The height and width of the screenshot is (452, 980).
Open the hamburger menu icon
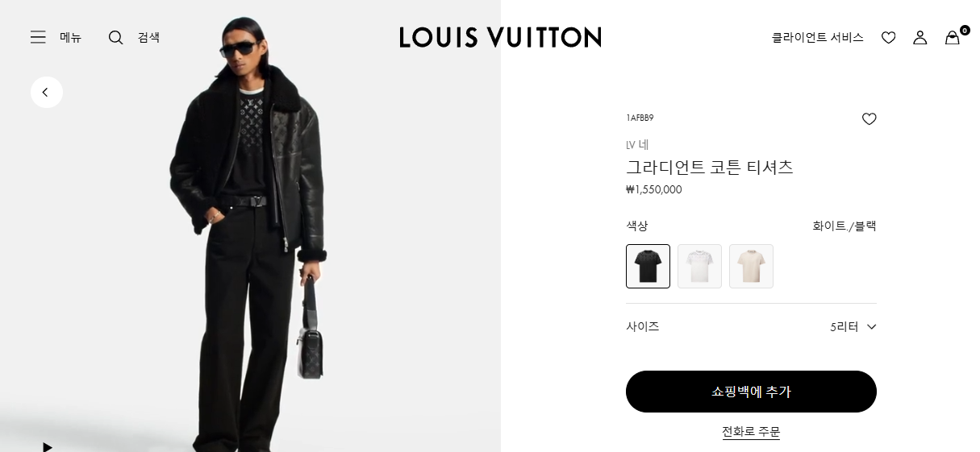point(38,37)
